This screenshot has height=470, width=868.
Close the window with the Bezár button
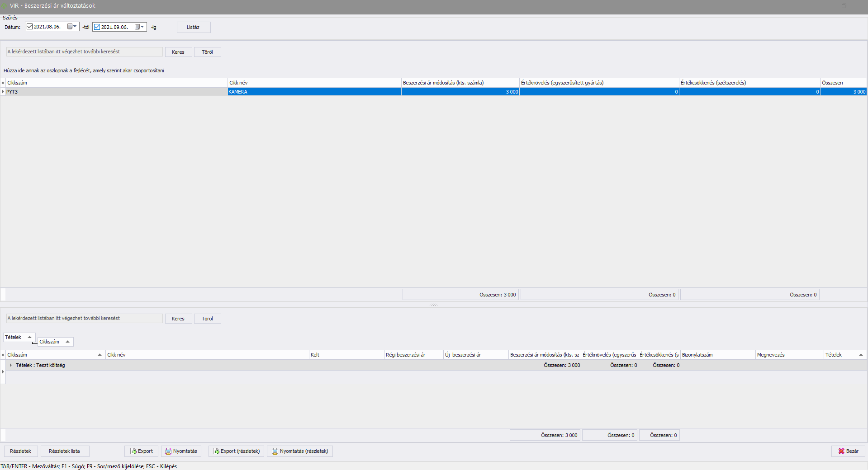coord(848,451)
